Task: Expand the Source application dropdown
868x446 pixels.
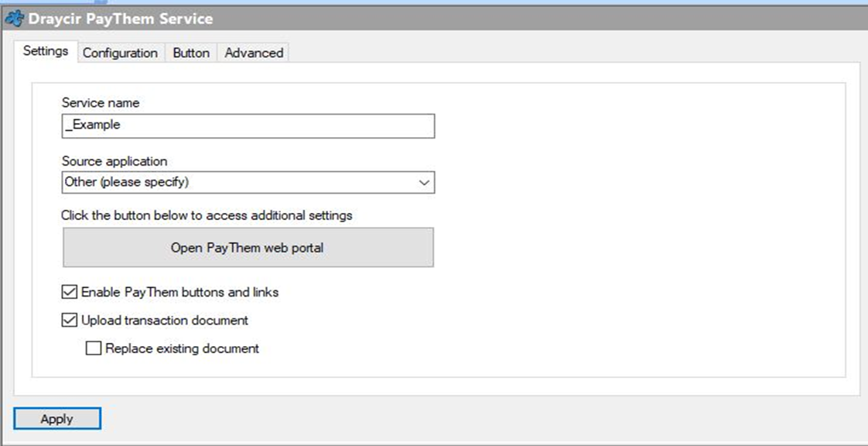Action: 248,182
